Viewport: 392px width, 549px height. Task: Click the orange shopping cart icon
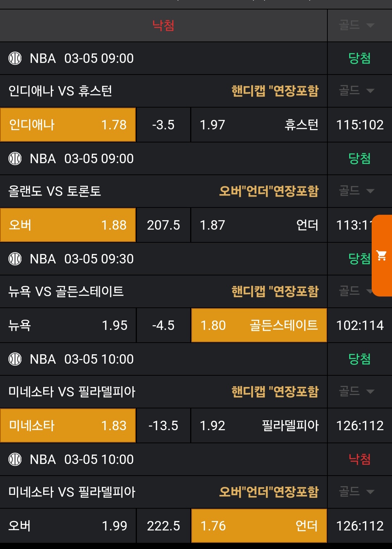point(381,256)
